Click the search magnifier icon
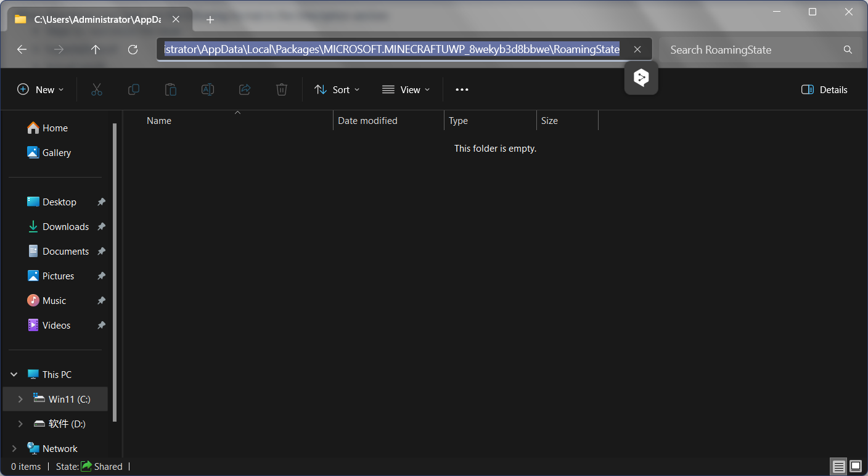The image size is (868, 476). [x=848, y=49]
